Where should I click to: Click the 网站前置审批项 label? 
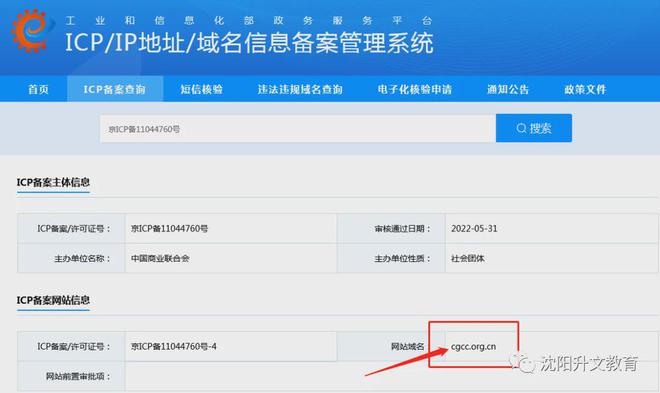(x=78, y=376)
